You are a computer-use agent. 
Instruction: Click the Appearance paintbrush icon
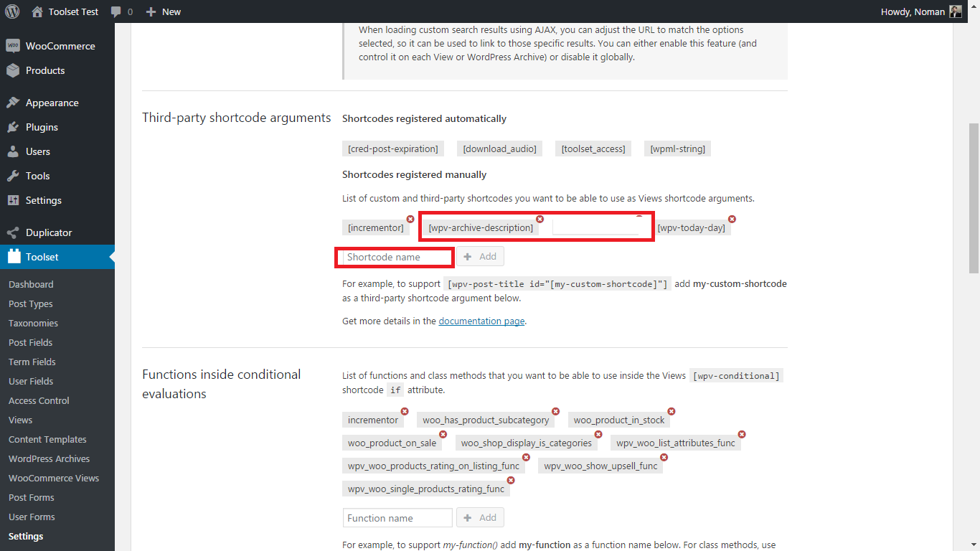(13, 102)
